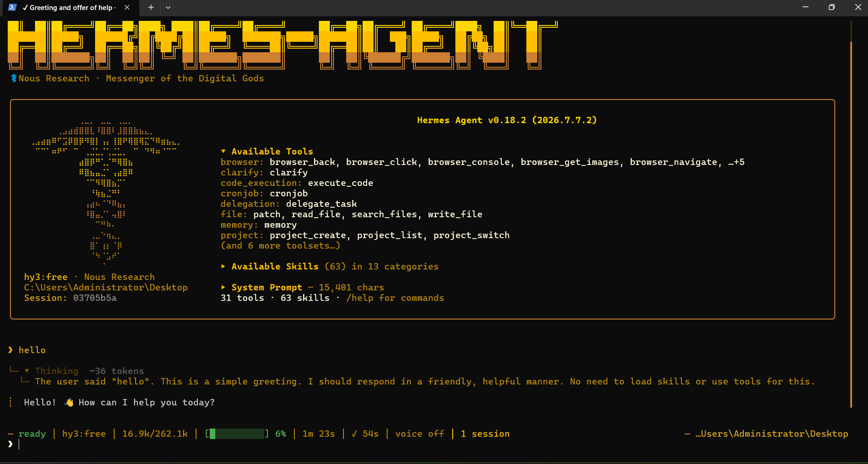
Task: Click the 'Session: 03705b5a' identifier
Action: point(71,298)
